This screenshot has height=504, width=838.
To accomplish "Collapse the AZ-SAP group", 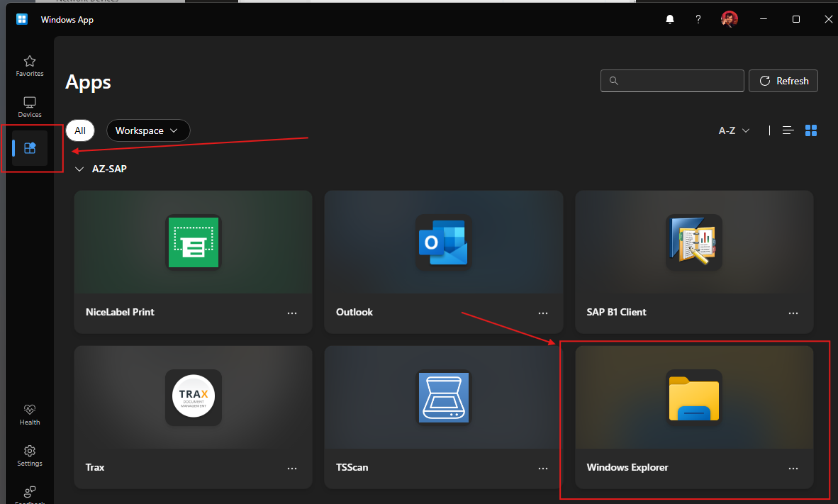I will (79, 169).
